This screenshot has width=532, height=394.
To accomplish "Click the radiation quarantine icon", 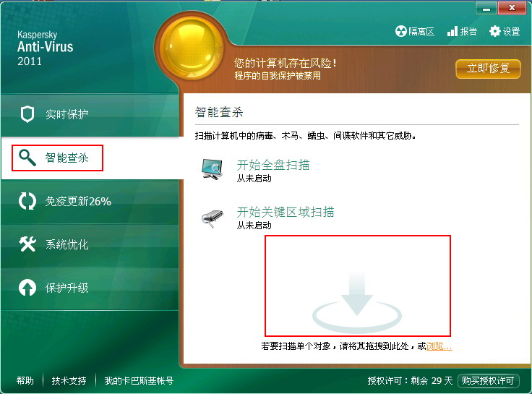I will 400,31.
